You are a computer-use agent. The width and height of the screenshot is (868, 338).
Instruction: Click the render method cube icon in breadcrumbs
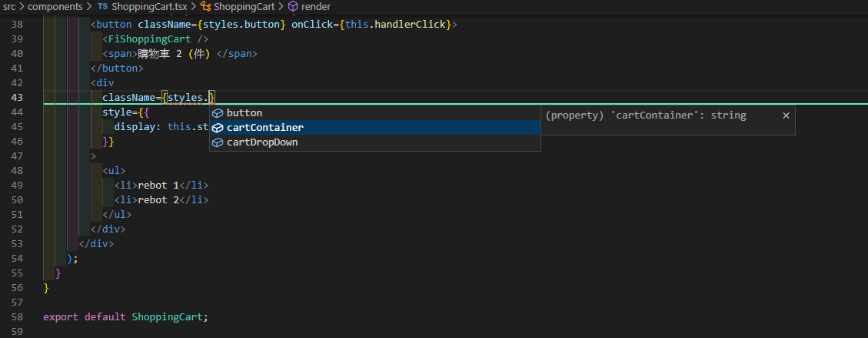tap(293, 6)
